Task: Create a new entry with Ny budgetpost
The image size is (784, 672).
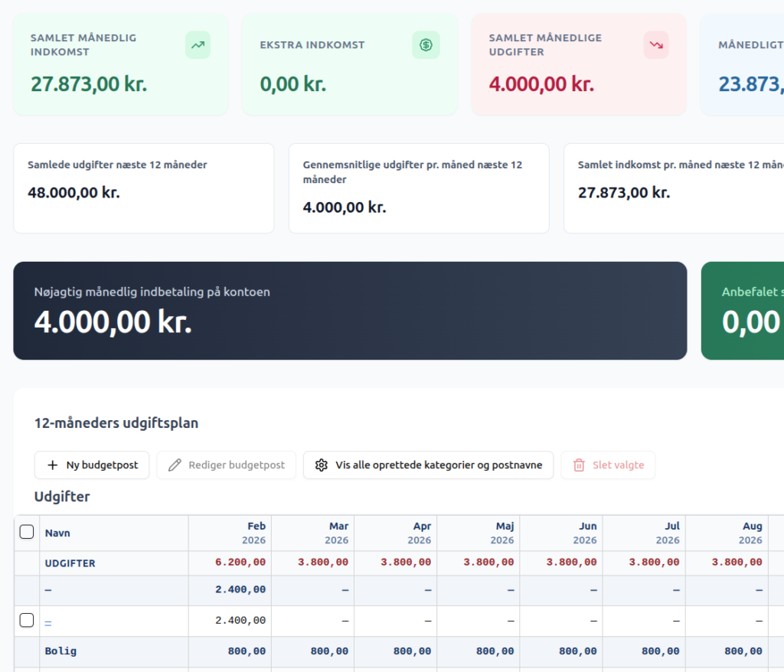Action: point(92,465)
